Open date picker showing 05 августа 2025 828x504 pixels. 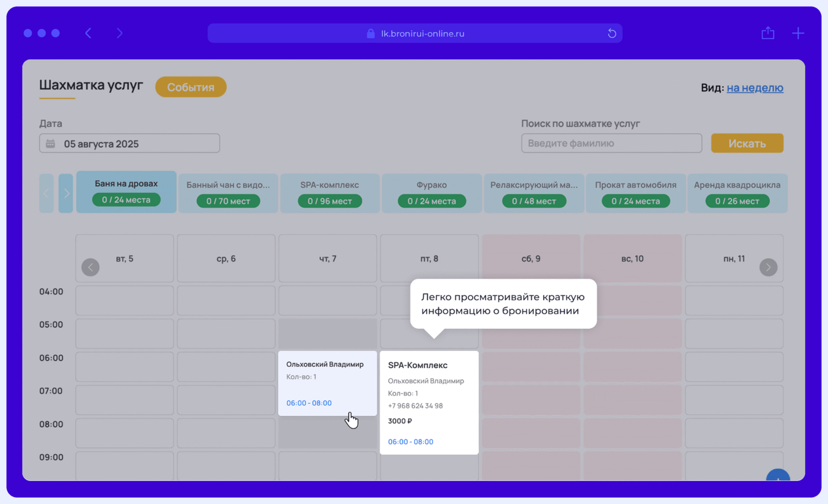129,144
